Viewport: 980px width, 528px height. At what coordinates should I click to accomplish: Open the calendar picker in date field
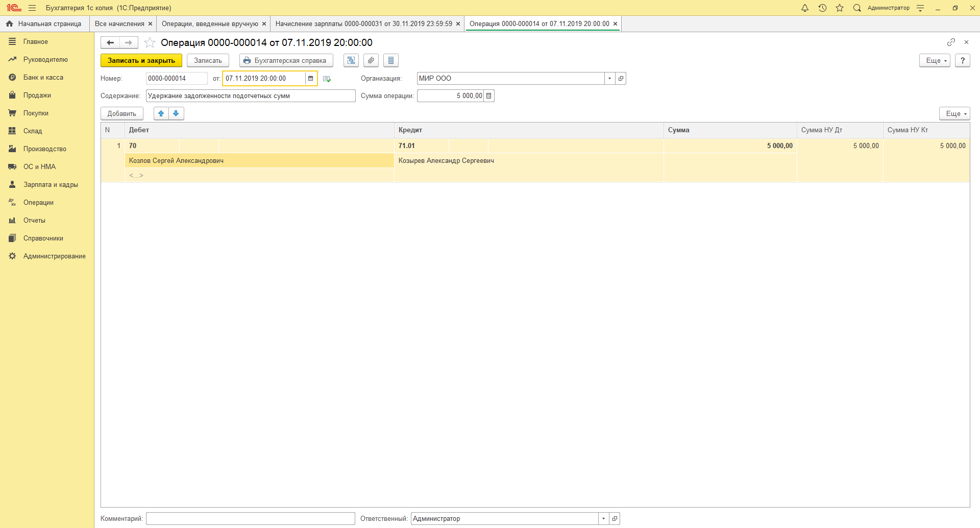click(x=310, y=78)
